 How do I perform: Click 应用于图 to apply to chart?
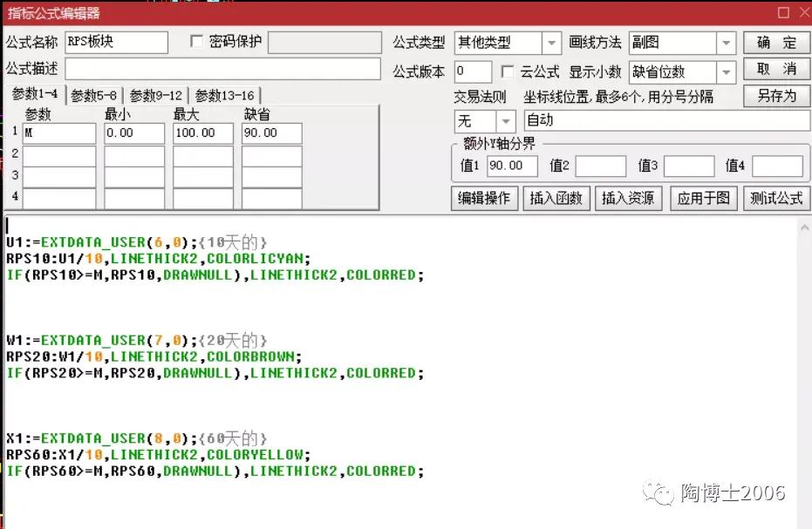(703, 198)
